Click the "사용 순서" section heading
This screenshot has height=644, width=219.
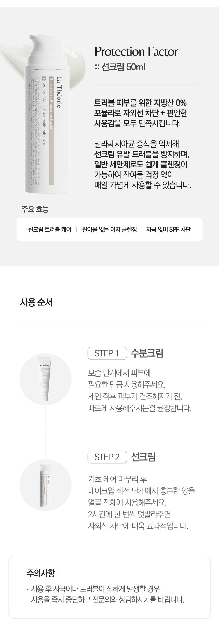click(36, 303)
